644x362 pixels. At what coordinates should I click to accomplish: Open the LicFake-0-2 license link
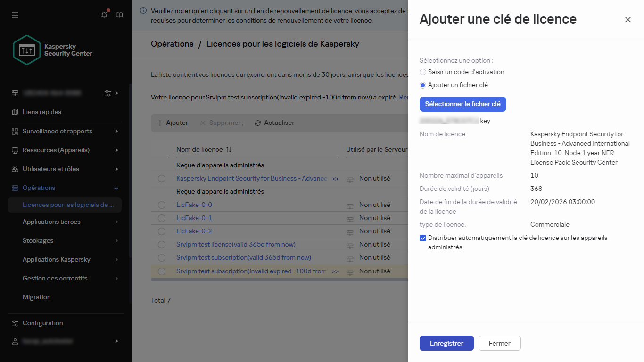[x=194, y=231]
